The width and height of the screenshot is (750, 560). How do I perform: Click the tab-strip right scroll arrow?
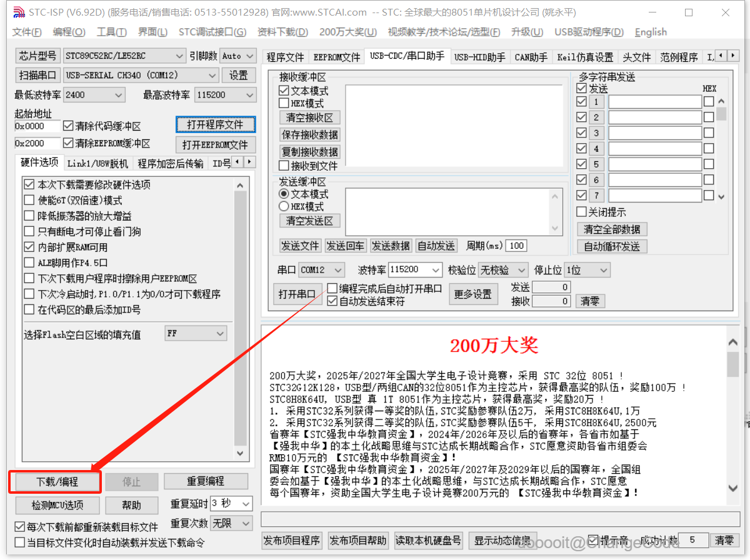[x=732, y=55]
